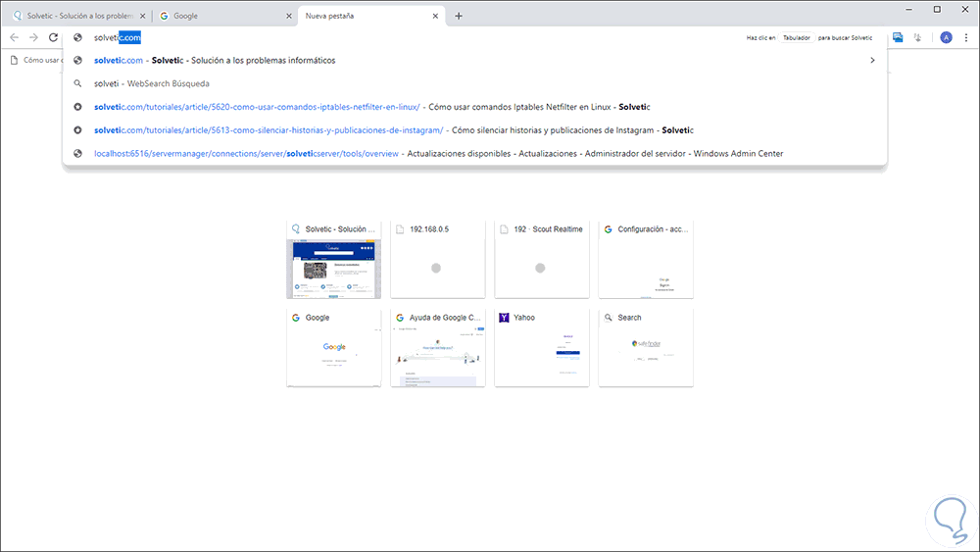Viewport: 980px width, 552px height.
Task: Close the Solvetic tab
Action: pyautogui.click(x=142, y=17)
